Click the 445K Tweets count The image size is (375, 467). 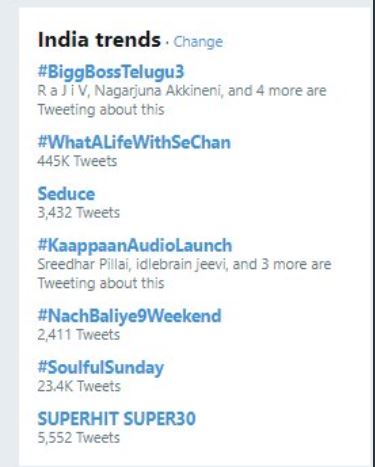pos(77,161)
